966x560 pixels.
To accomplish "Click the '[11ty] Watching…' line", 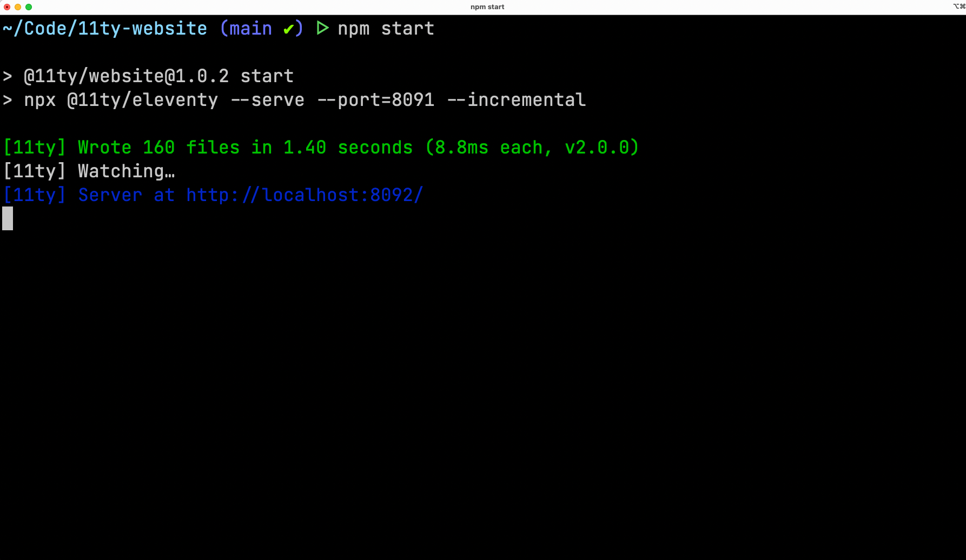I will click(89, 171).
